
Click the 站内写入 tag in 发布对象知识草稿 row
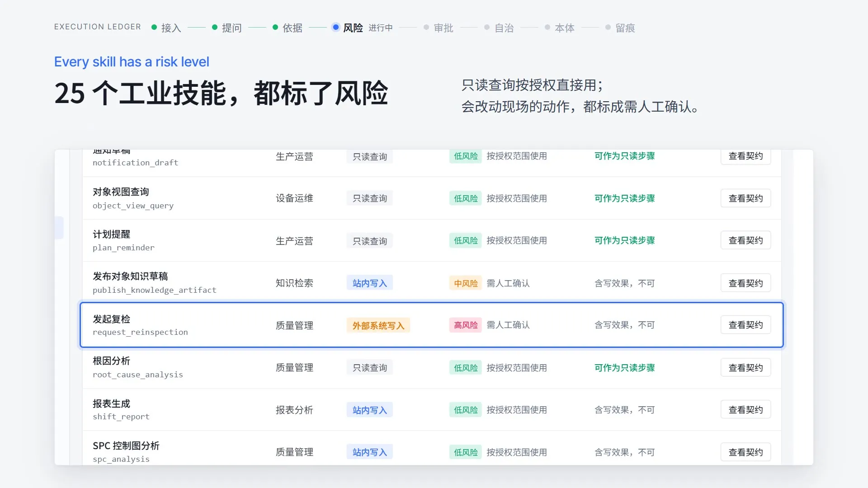click(x=370, y=283)
